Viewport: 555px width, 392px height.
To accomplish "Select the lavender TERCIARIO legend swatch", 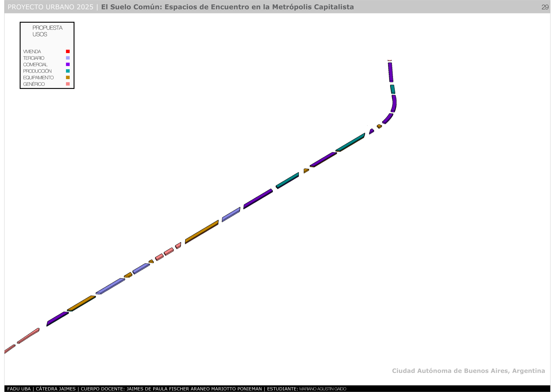I will (x=68, y=58).
